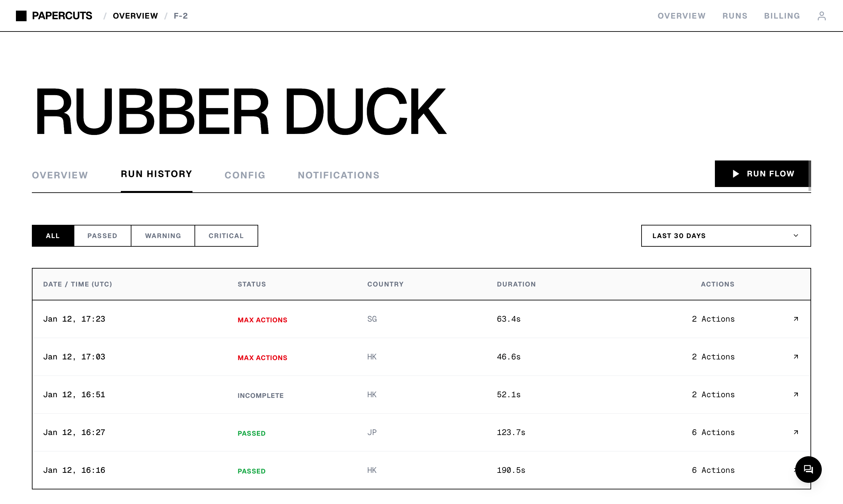The height and width of the screenshot is (504, 843).
Task: Open the user profile icon
Action: pos(821,16)
